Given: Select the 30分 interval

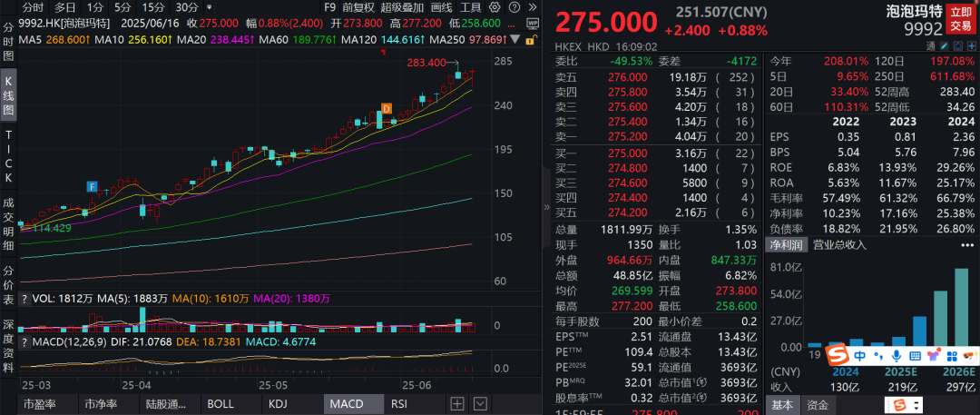Looking at the screenshot, I should [186, 7].
